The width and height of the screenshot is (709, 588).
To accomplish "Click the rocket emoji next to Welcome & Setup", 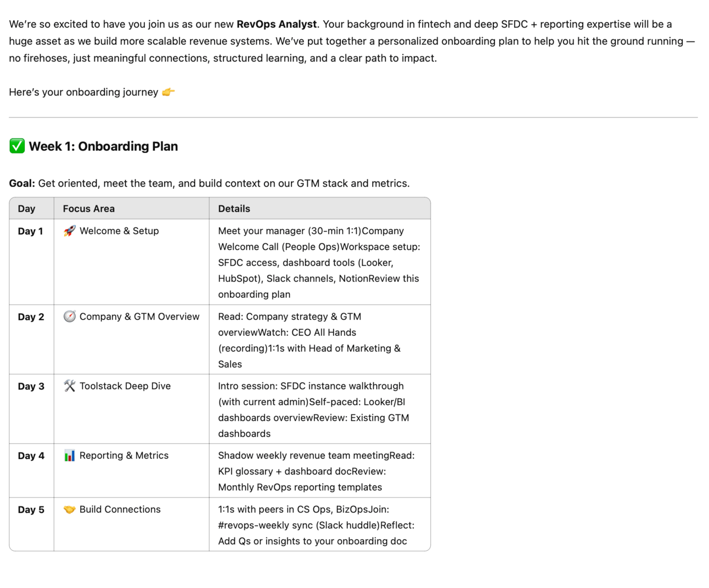I will click(69, 231).
